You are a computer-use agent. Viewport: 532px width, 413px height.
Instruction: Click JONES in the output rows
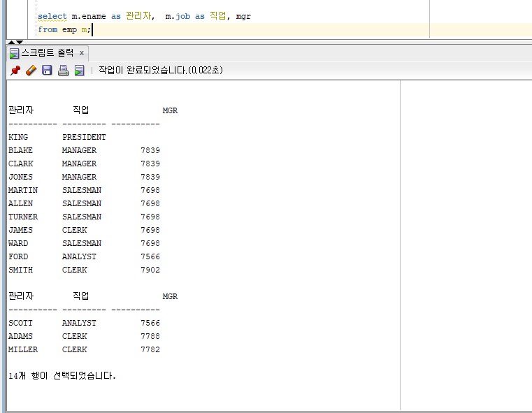20,177
